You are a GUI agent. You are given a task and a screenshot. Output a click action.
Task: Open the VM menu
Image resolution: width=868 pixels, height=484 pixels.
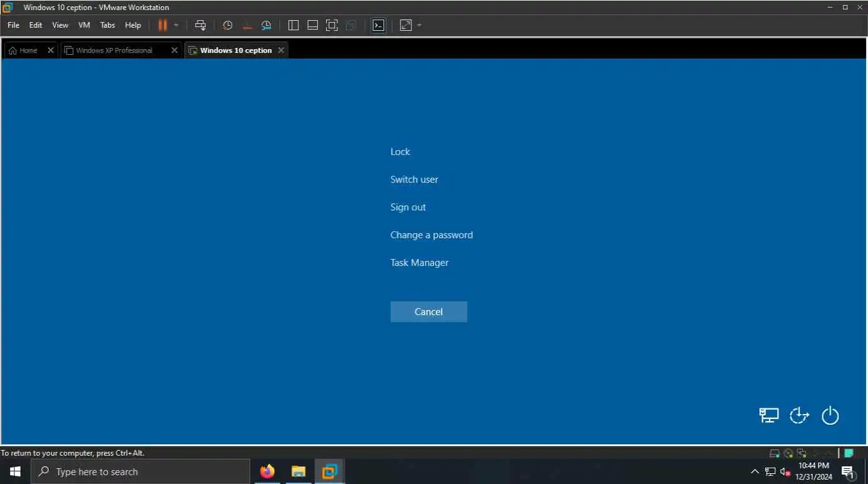[84, 25]
